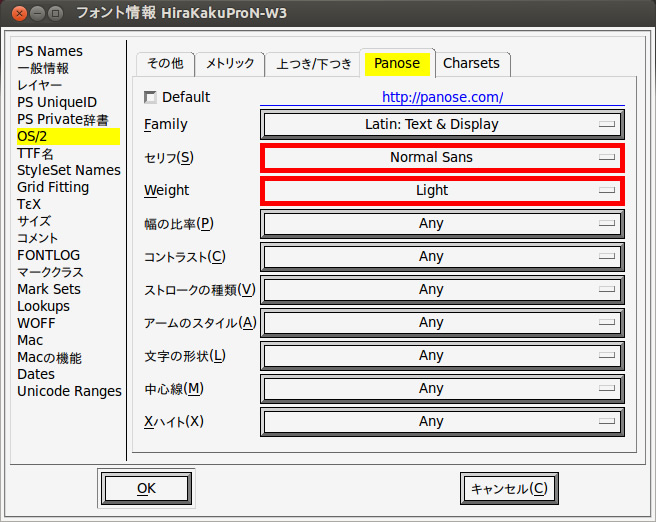The image size is (656, 522).
Task: Expand the 文字の形状(L) dropdown
Action: coord(442,356)
